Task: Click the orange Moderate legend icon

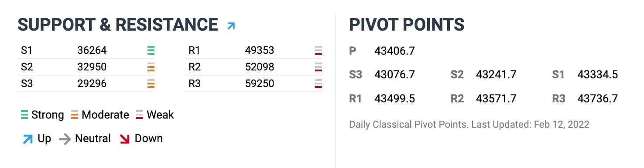Action: 75,115
